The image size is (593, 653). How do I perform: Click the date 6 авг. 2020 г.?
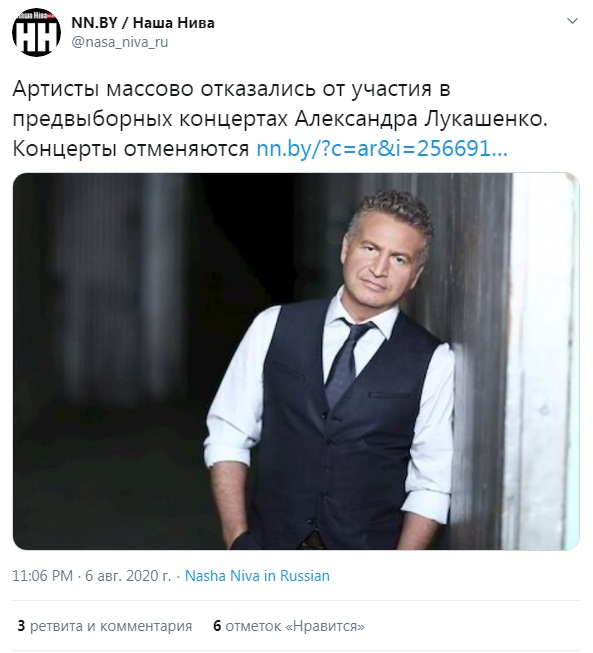tap(128, 576)
